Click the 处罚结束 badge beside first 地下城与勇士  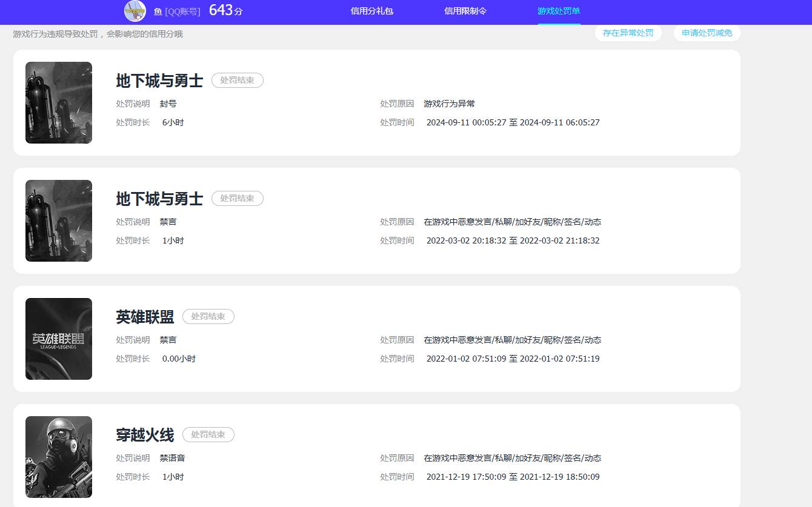coord(237,80)
